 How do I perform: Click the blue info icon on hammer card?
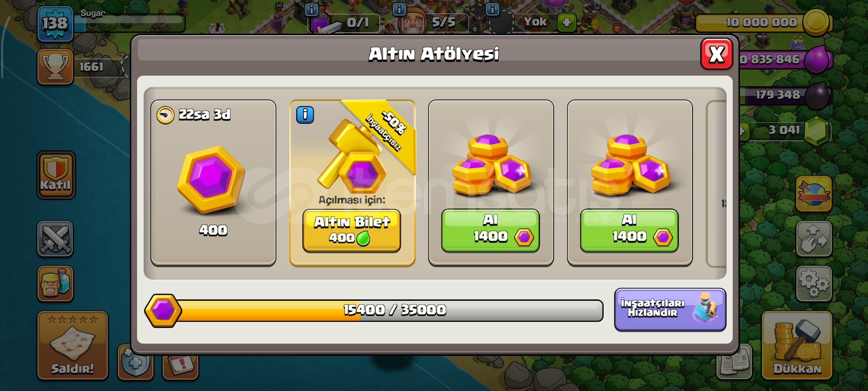point(305,115)
